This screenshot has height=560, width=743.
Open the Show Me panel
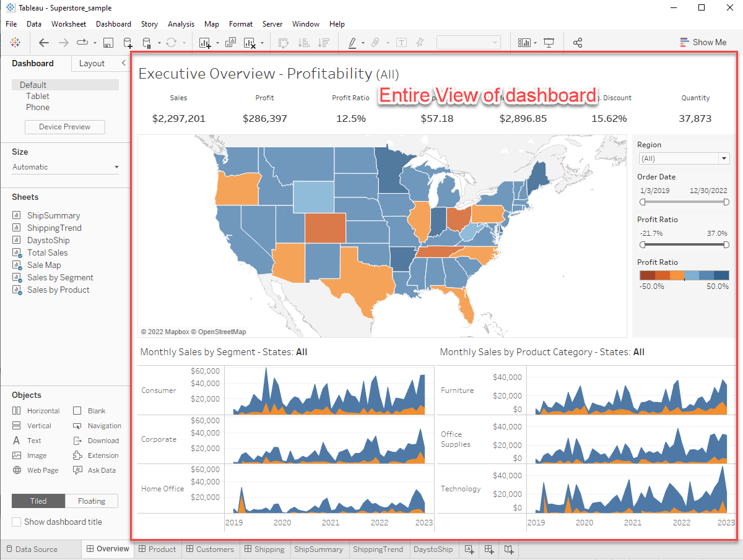[703, 42]
